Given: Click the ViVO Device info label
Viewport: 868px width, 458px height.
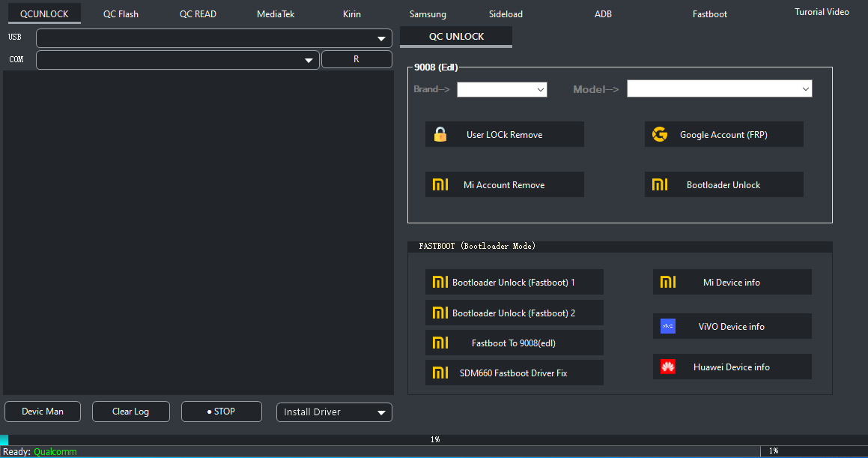Looking at the screenshot, I should pyautogui.click(x=731, y=327).
